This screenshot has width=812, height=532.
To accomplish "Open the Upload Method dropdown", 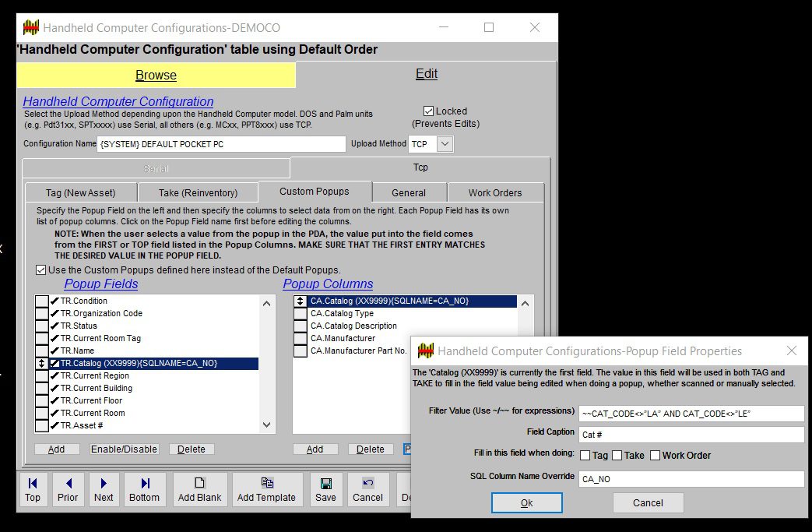I will click(445, 144).
